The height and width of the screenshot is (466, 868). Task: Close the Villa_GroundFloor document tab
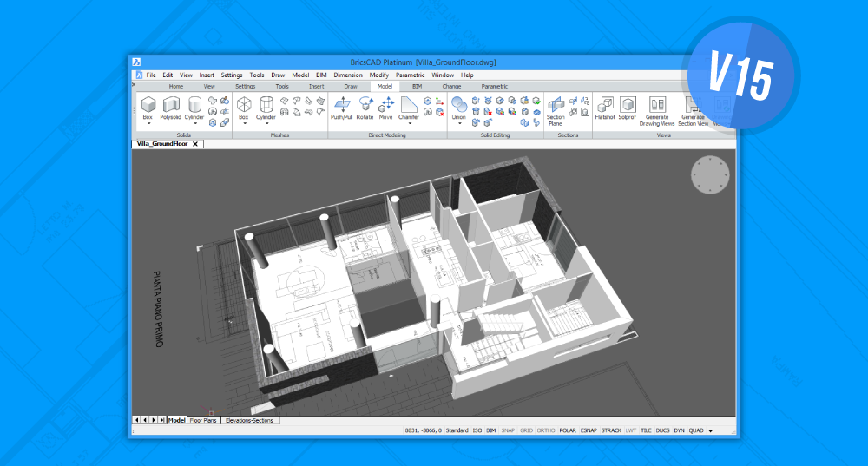click(196, 144)
